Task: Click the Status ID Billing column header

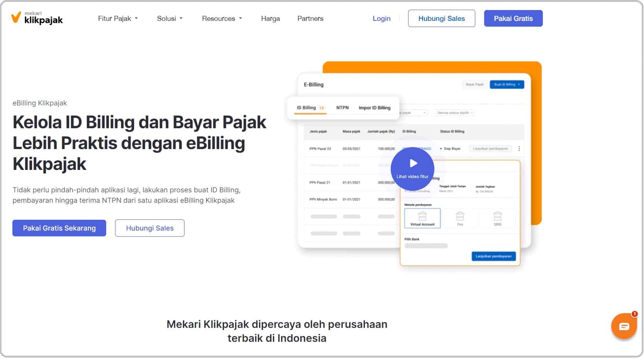Action: click(452, 132)
